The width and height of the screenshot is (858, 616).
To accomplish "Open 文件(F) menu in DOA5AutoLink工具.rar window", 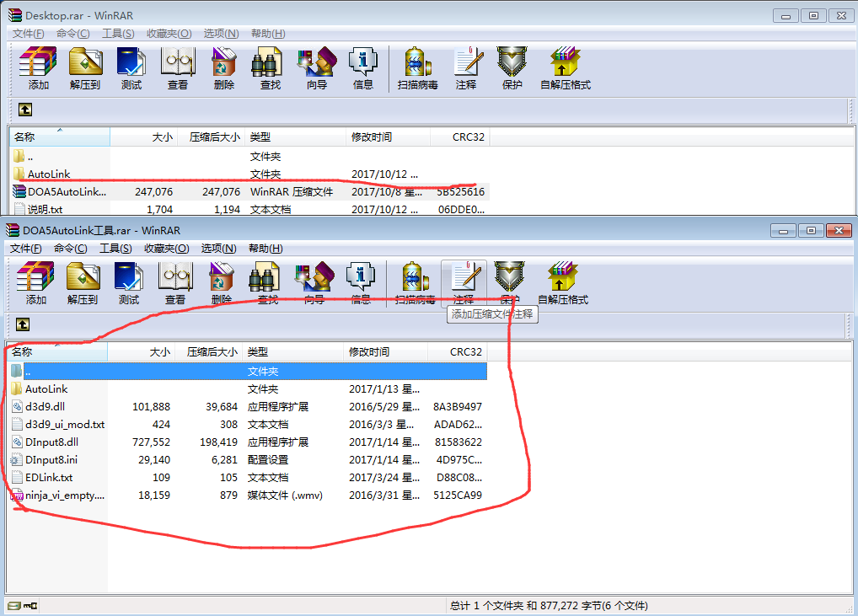I will (26, 249).
